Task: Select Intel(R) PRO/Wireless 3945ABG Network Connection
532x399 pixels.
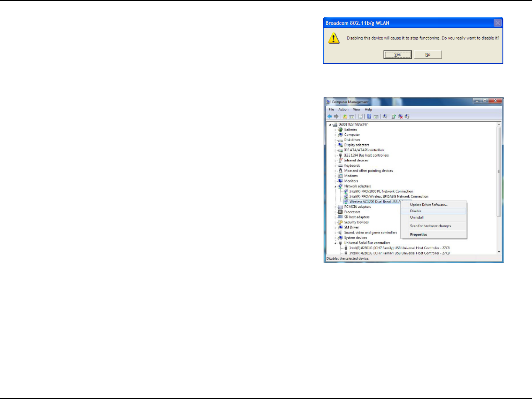Action: tap(389, 197)
